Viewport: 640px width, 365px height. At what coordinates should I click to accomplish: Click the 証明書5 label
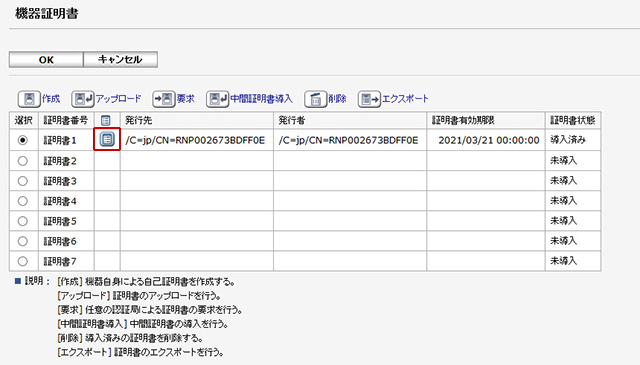pyautogui.click(x=60, y=221)
